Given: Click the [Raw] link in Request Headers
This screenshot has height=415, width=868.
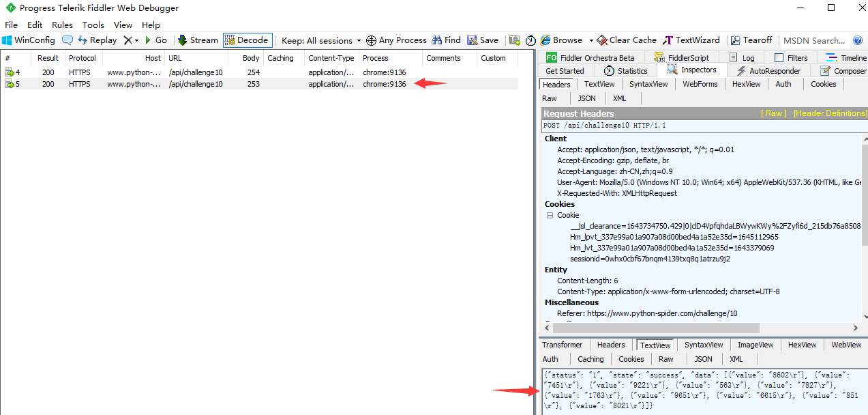Looking at the screenshot, I should point(773,113).
